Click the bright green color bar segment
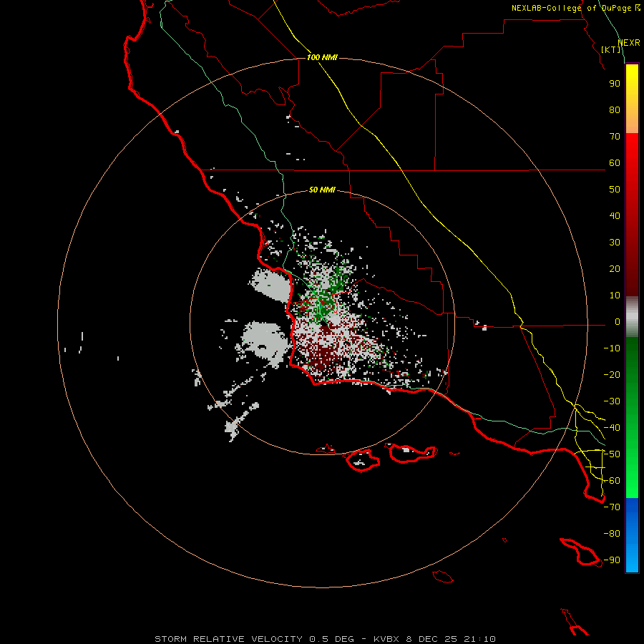Screen dimensions: 644x644 (x=632, y=417)
